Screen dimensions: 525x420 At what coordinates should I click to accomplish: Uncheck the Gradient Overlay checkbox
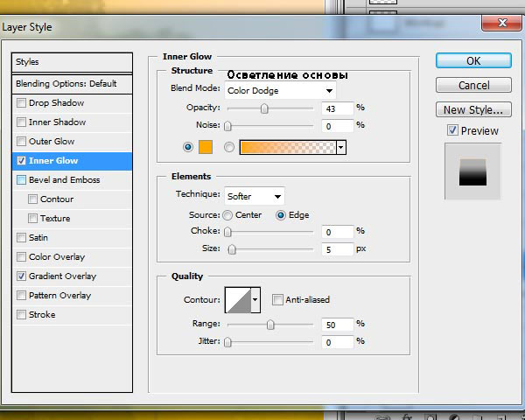21,276
